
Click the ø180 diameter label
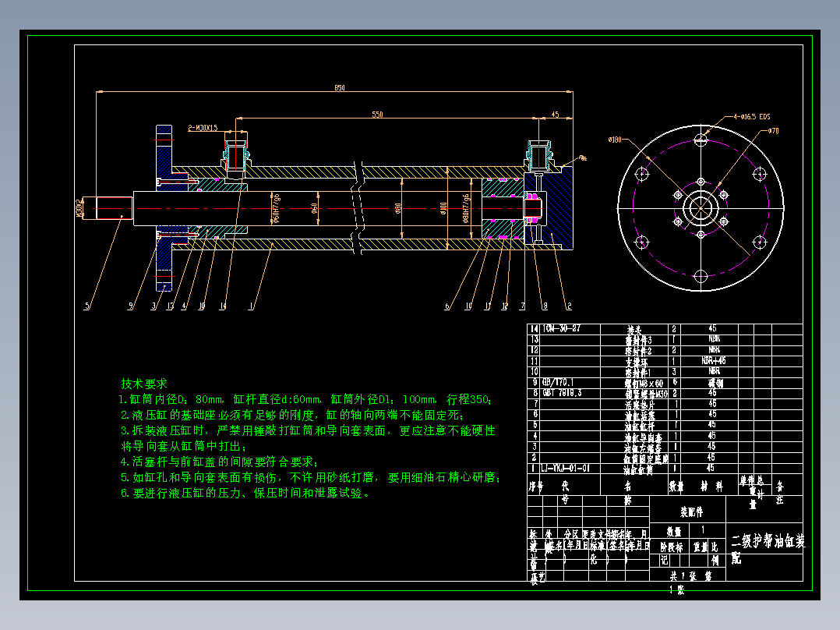pos(615,140)
